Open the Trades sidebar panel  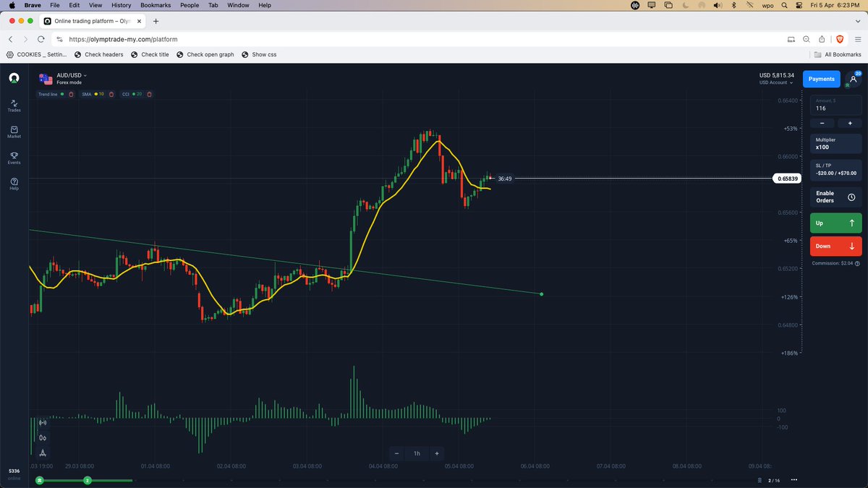point(14,106)
